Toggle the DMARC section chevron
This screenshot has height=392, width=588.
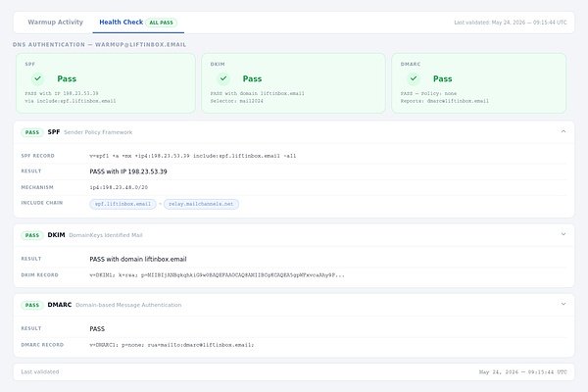coord(563,304)
